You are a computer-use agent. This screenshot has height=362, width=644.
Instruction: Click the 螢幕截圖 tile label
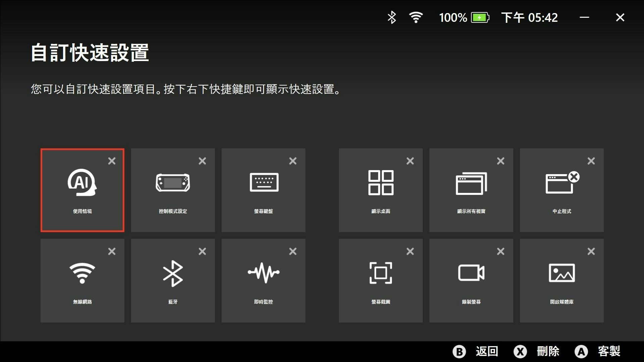pyautogui.click(x=381, y=302)
